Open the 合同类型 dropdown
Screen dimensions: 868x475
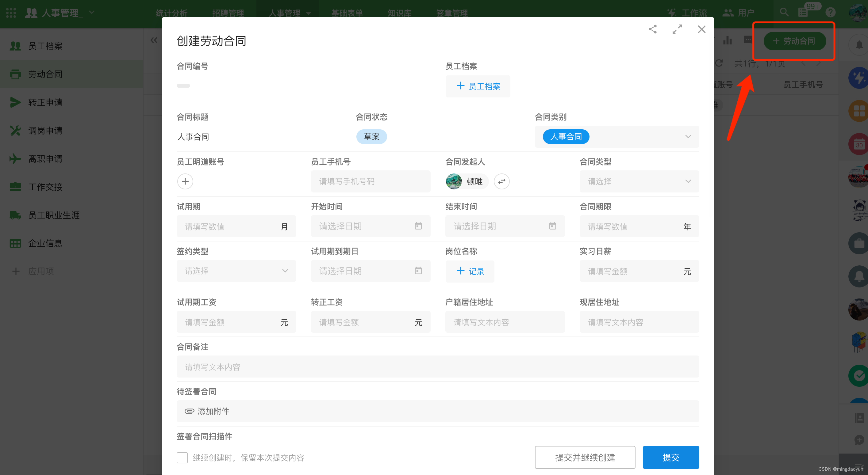point(639,181)
